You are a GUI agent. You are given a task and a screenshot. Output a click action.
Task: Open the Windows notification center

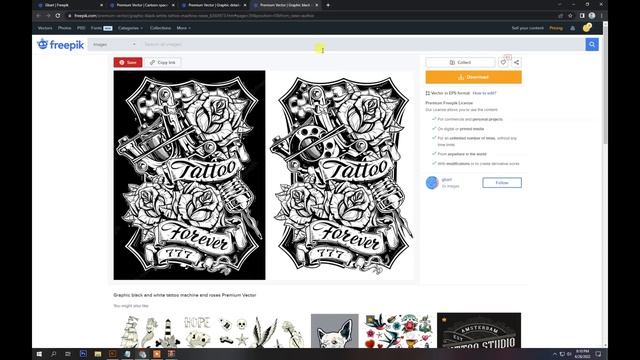point(598,354)
